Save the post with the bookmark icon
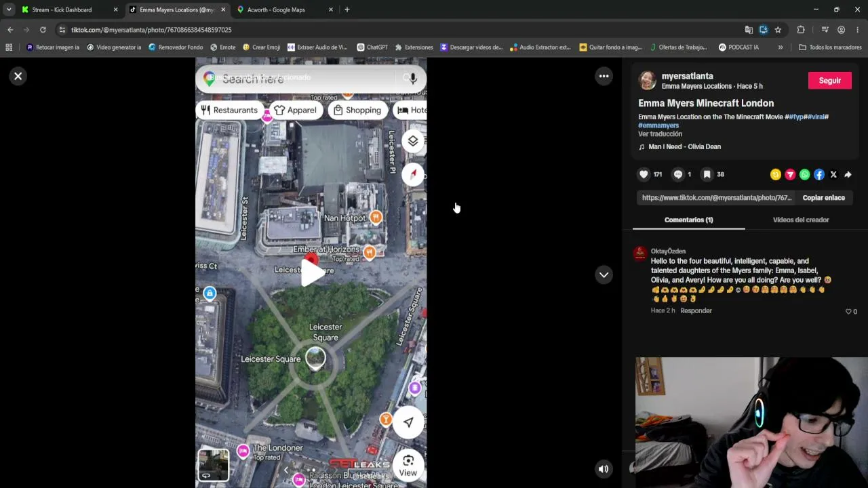The image size is (868, 488). (x=707, y=174)
